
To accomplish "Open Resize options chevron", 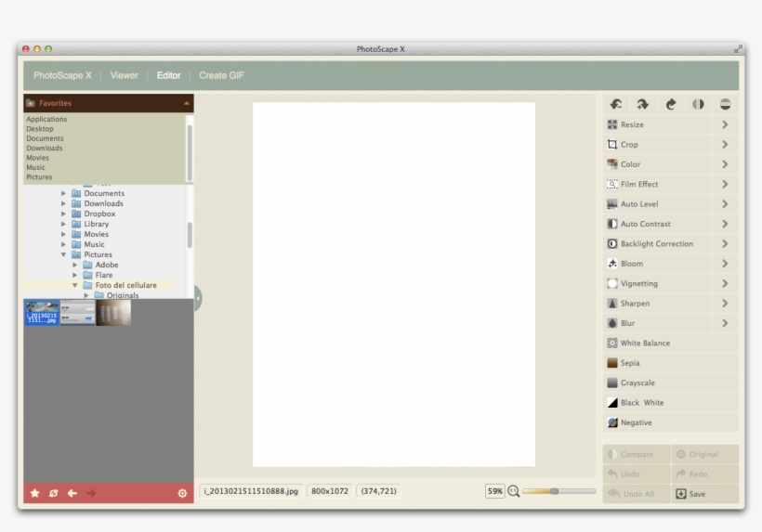I will tap(725, 124).
